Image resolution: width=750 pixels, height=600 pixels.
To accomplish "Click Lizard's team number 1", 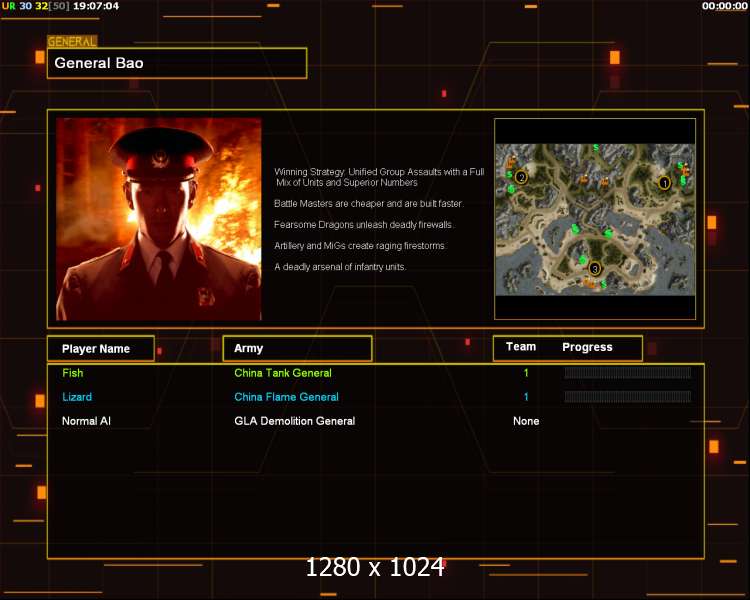I will coord(526,397).
